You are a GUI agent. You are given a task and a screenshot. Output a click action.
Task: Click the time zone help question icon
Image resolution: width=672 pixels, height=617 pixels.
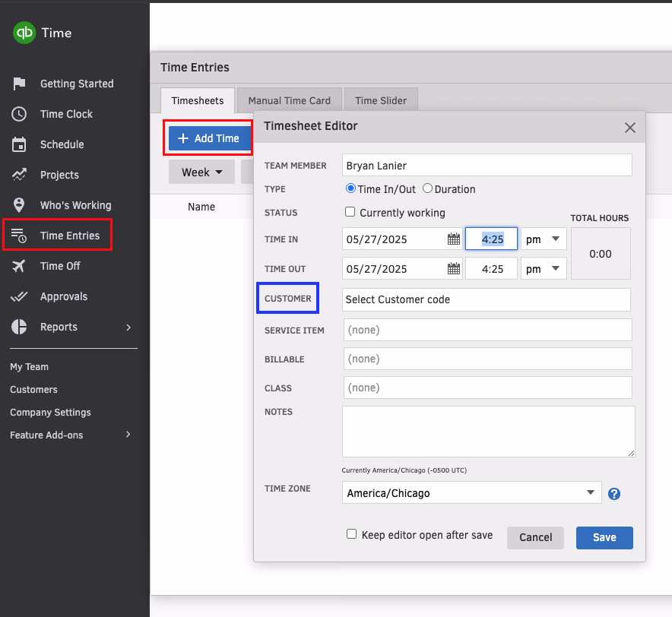614,494
